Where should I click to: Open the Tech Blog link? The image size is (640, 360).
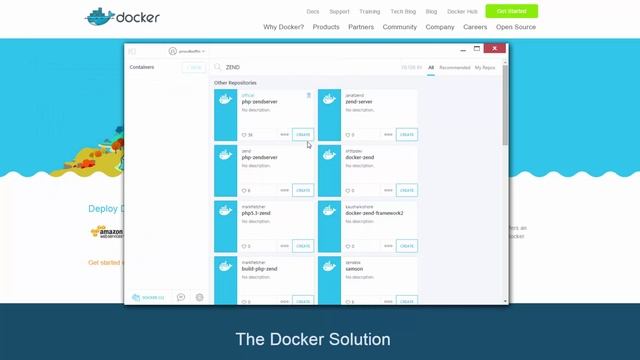[x=403, y=11]
